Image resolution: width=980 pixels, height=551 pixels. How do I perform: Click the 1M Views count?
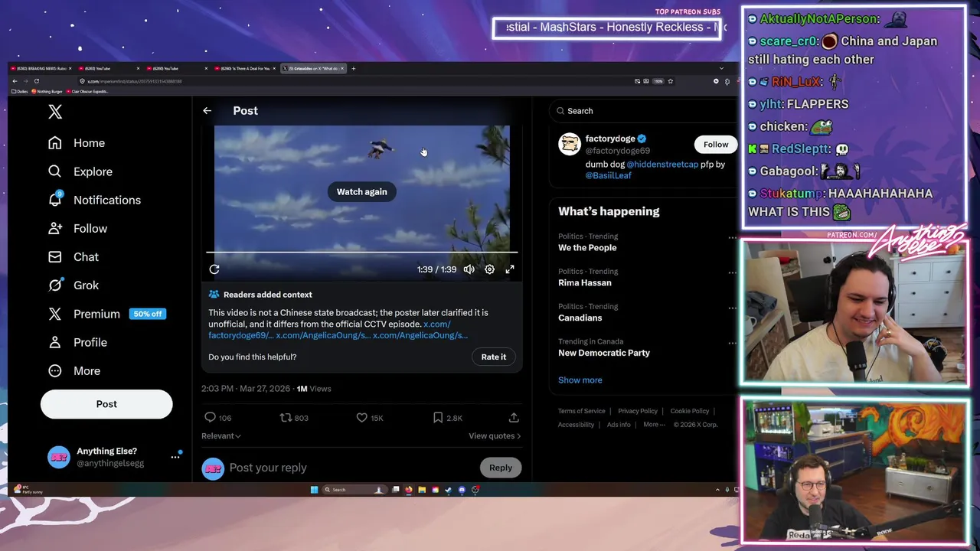314,389
